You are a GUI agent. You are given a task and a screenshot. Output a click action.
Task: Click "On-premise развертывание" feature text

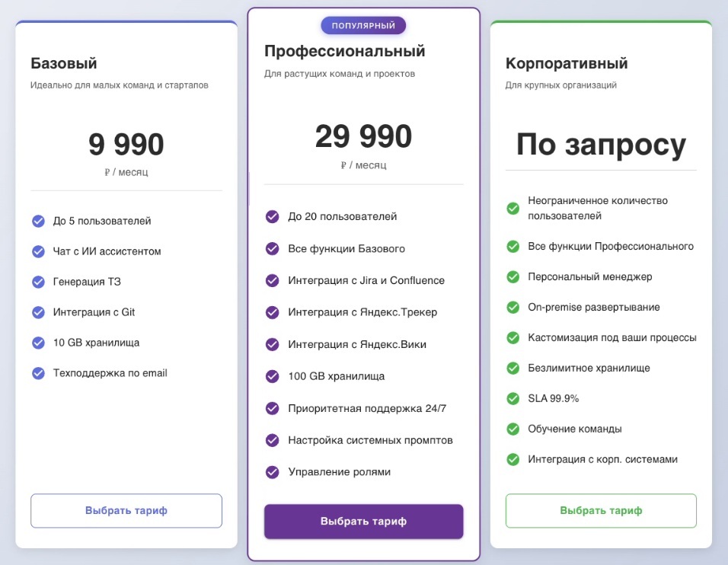click(594, 307)
